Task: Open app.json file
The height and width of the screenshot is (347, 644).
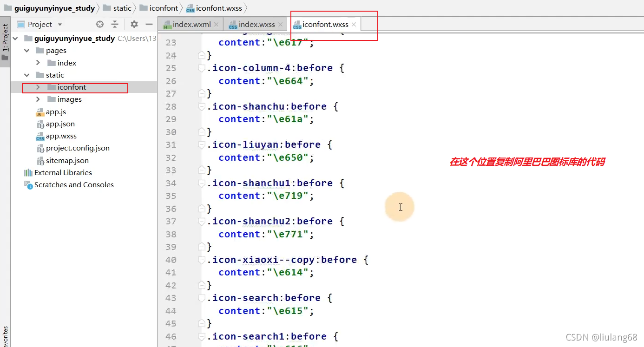Action: tap(60, 124)
